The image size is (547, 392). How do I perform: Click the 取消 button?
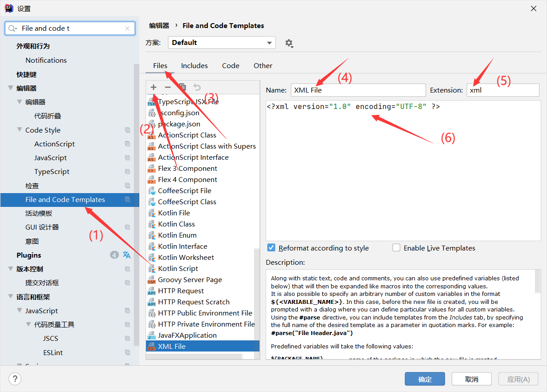pyautogui.click(x=472, y=379)
